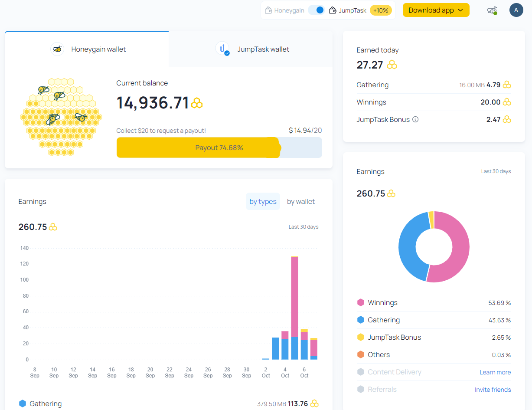Click 'Last 30 days' label above bar chart
This screenshot has height=410, width=532.
[304, 227]
